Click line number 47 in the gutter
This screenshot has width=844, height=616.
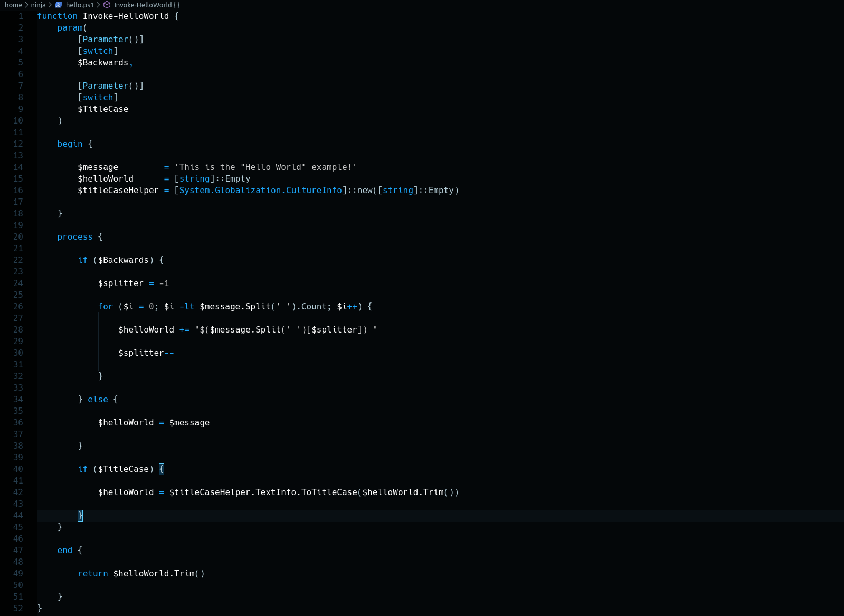(18, 551)
